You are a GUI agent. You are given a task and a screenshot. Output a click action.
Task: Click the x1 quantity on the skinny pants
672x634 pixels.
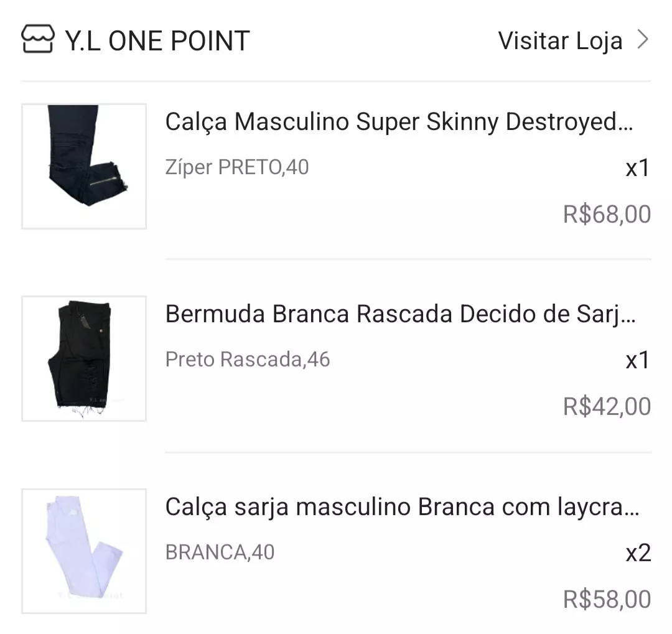(638, 168)
